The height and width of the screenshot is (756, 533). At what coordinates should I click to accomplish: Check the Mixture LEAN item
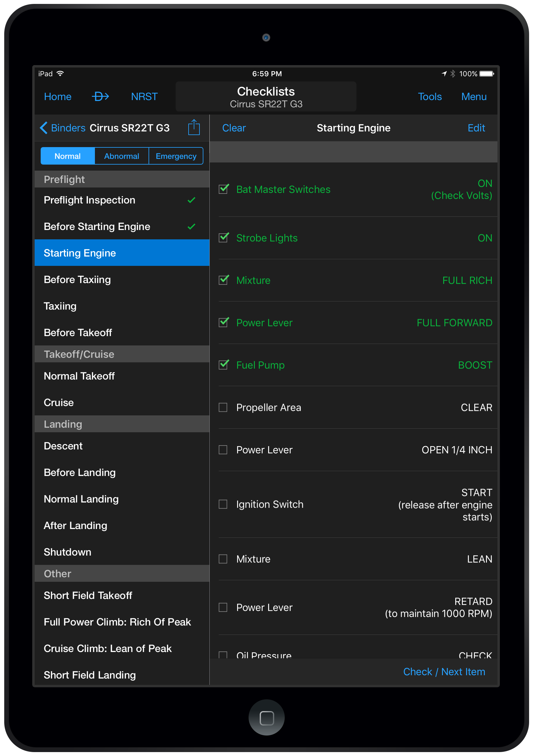click(223, 559)
